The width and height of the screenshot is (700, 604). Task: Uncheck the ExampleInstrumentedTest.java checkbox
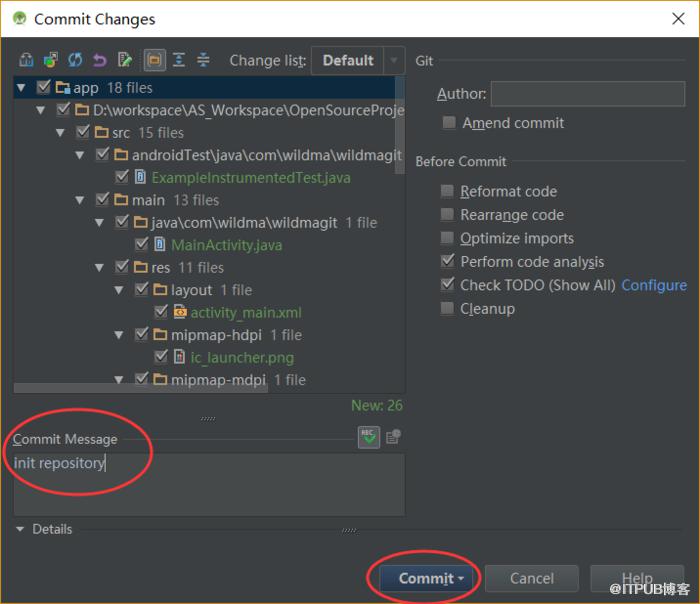[122, 177]
